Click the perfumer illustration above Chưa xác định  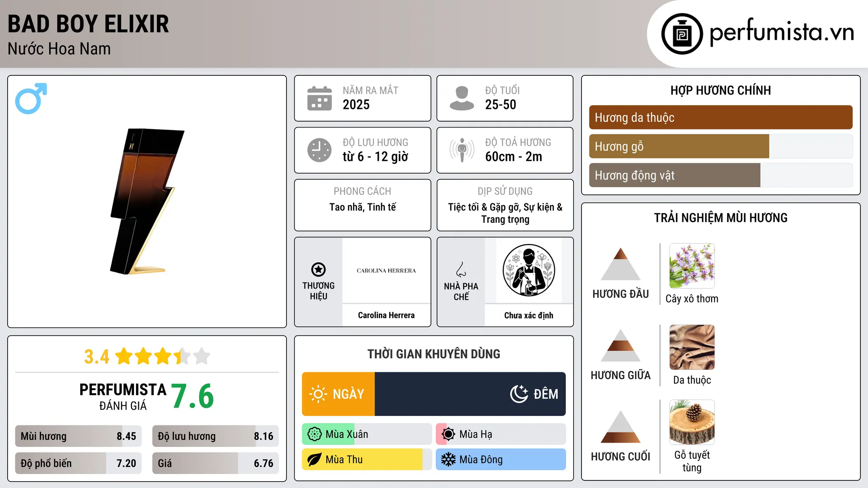[529, 270]
